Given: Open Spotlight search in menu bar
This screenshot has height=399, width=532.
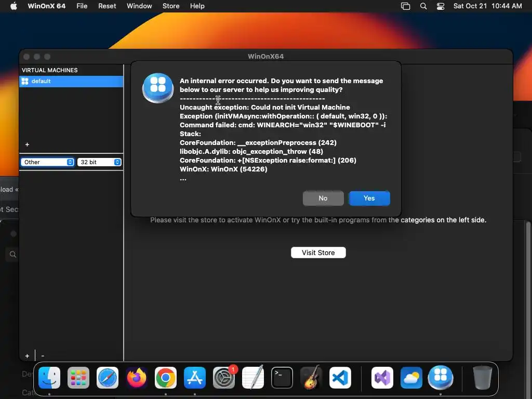Looking at the screenshot, I should [x=423, y=6].
